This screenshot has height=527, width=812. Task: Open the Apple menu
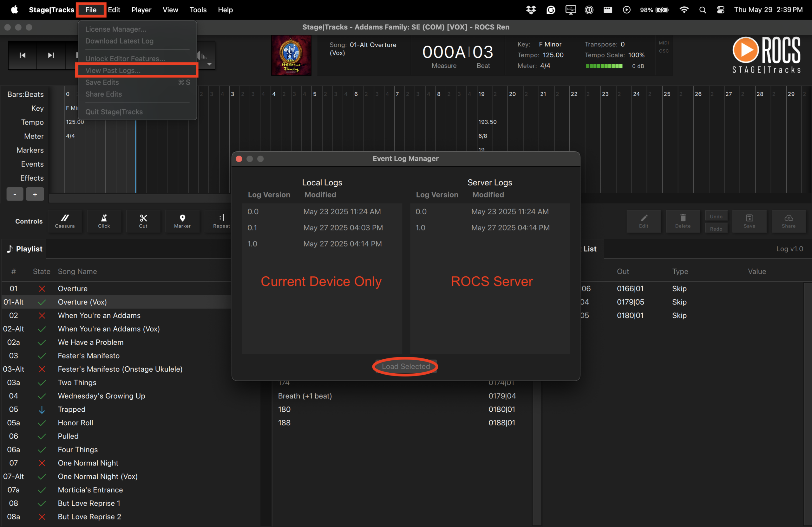(14, 10)
